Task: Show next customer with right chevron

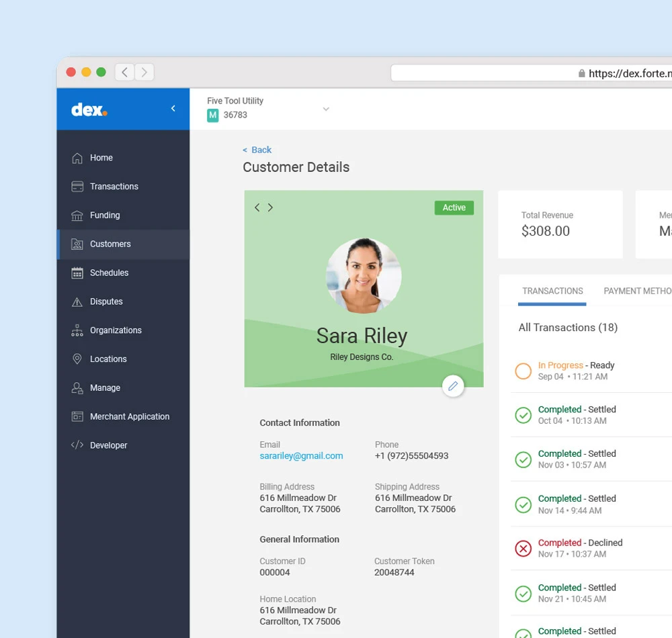Action: coord(270,208)
